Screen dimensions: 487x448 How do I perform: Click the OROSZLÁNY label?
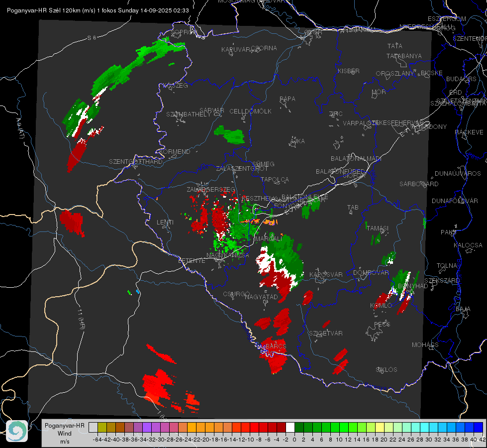[x=394, y=74]
